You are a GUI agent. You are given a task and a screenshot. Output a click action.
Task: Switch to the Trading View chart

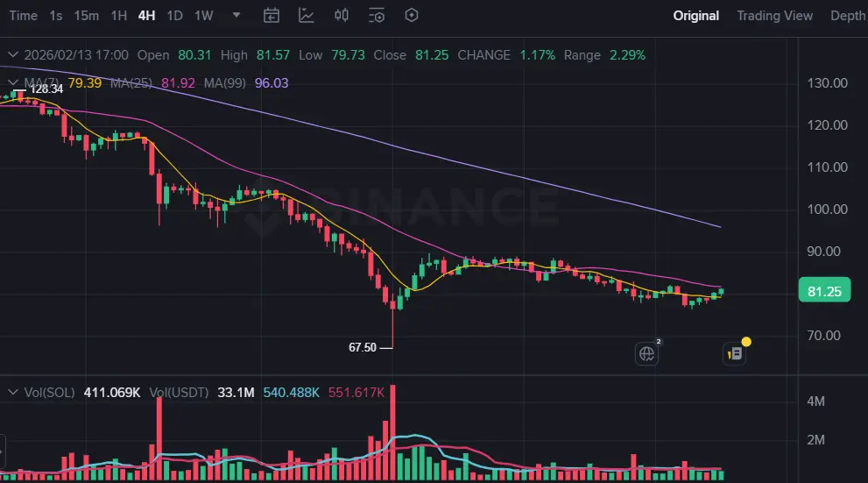774,16
